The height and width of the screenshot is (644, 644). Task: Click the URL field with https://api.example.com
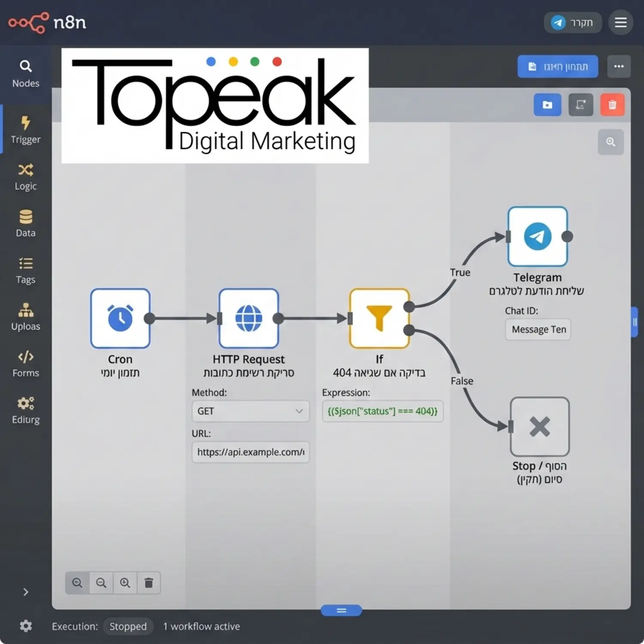(x=250, y=452)
